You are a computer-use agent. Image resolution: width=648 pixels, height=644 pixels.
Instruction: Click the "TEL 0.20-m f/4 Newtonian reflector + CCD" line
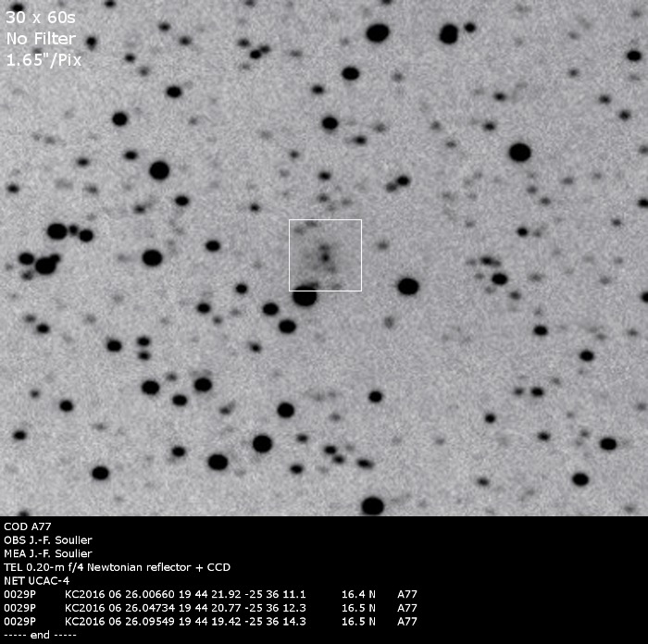pyautogui.click(x=117, y=567)
